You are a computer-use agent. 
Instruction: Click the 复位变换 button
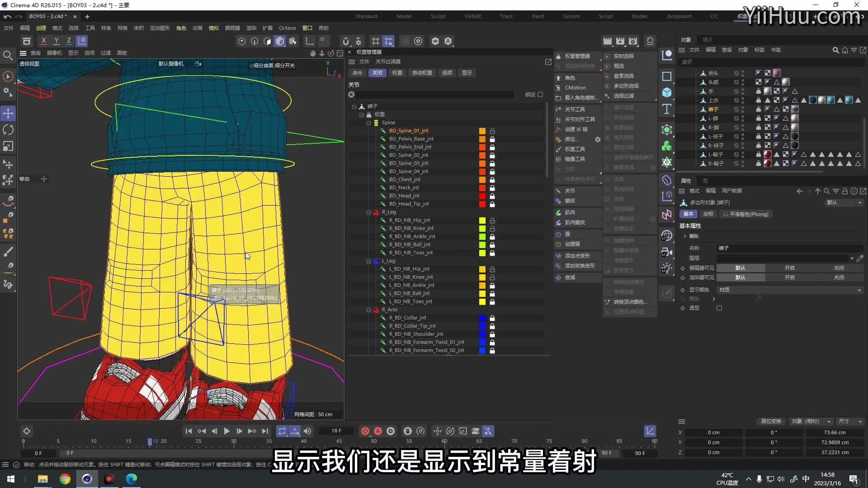tap(771, 421)
